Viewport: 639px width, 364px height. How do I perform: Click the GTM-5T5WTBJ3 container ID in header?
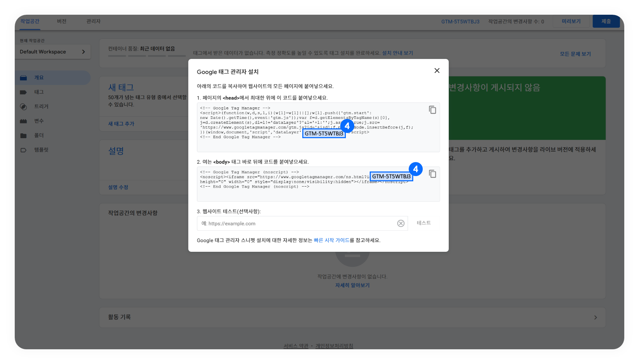point(460,22)
